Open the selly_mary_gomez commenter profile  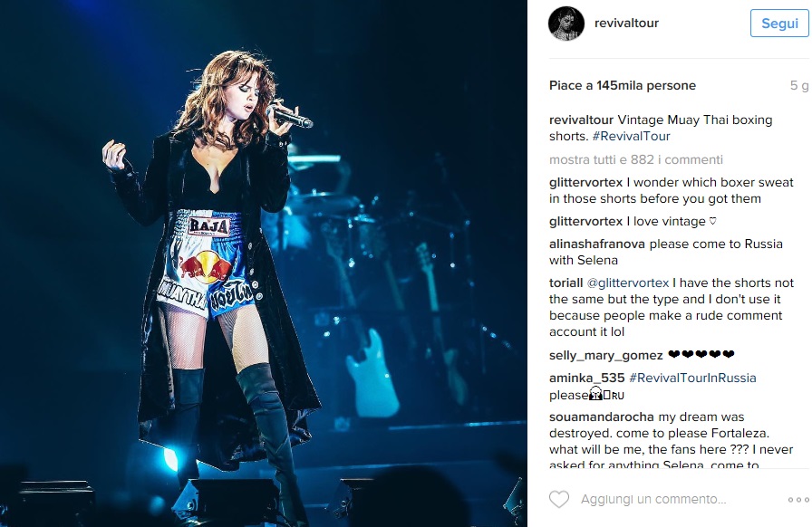click(606, 355)
